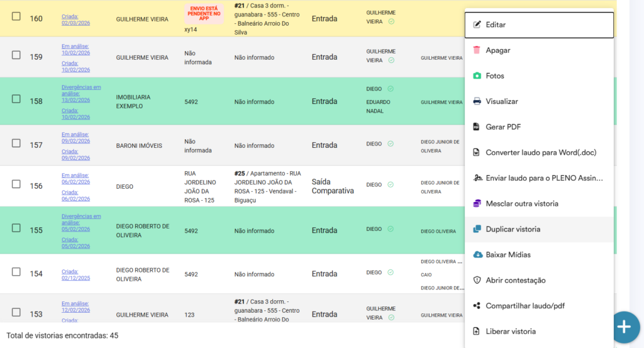This screenshot has width=644, height=348.
Task: Choose Liberar vistoria in the context menu
Action: pyautogui.click(x=511, y=332)
